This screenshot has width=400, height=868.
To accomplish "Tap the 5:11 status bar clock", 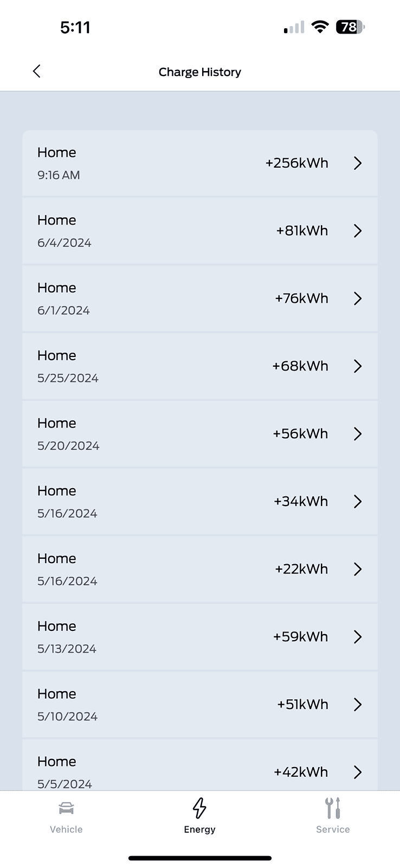I will (x=75, y=27).
